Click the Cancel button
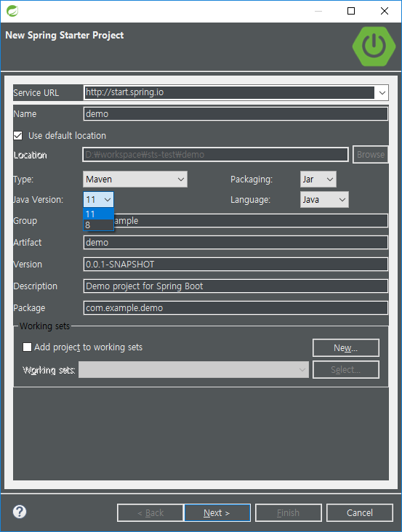 (x=360, y=512)
